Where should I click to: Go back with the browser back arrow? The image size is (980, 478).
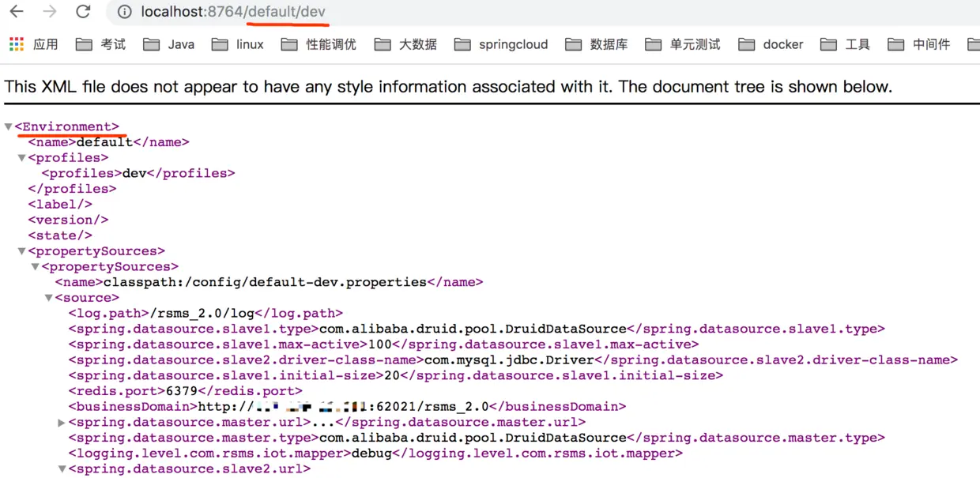(x=16, y=12)
